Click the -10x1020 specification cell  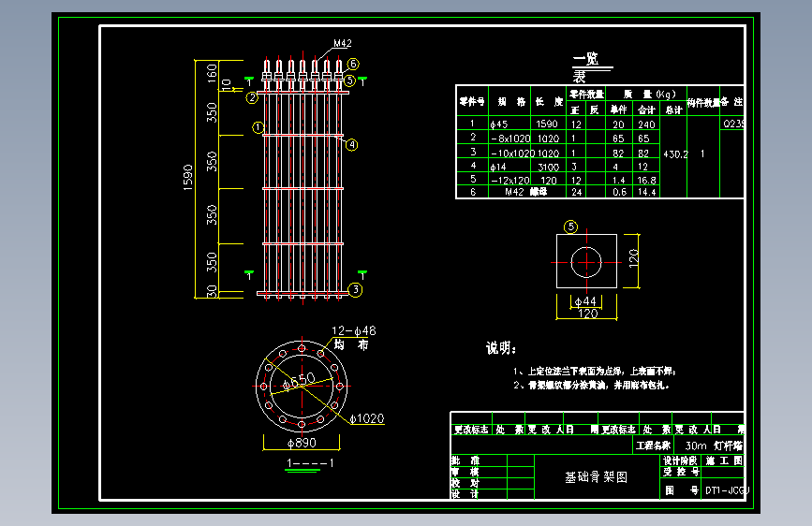click(511, 153)
